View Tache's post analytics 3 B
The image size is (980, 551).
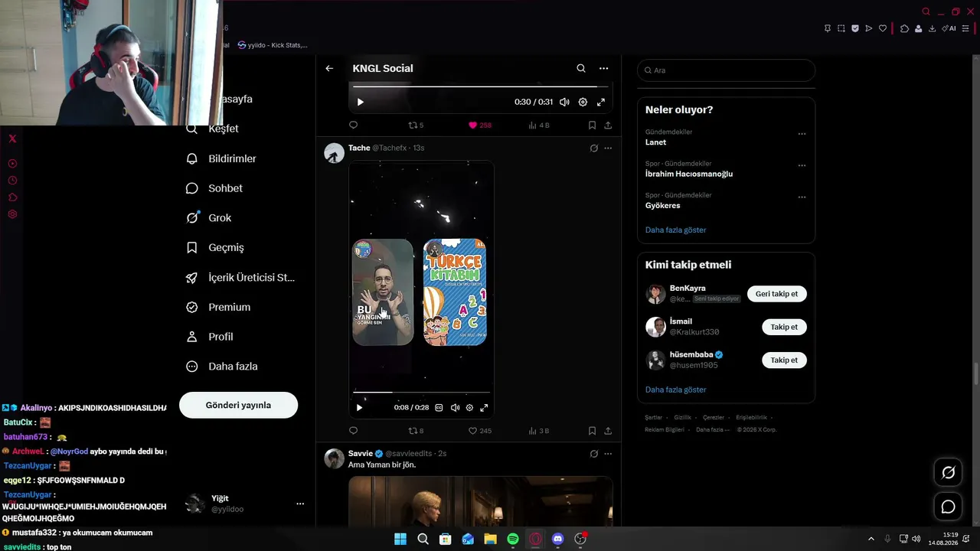point(539,431)
